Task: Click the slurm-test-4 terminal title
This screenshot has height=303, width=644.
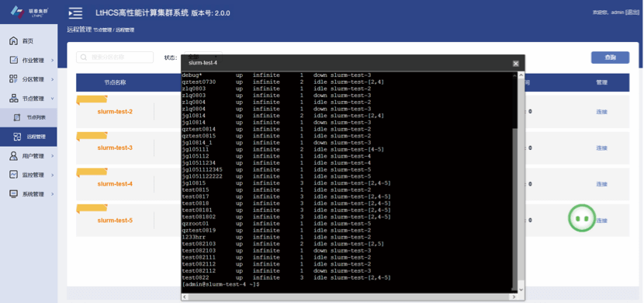Action: (x=203, y=63)
